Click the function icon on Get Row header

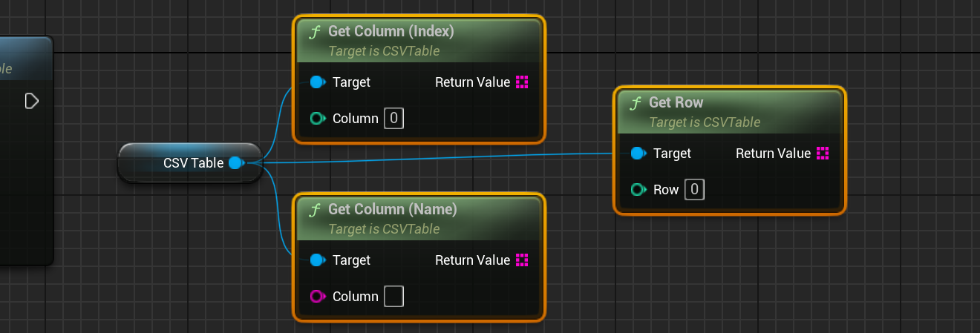point(636,103)
